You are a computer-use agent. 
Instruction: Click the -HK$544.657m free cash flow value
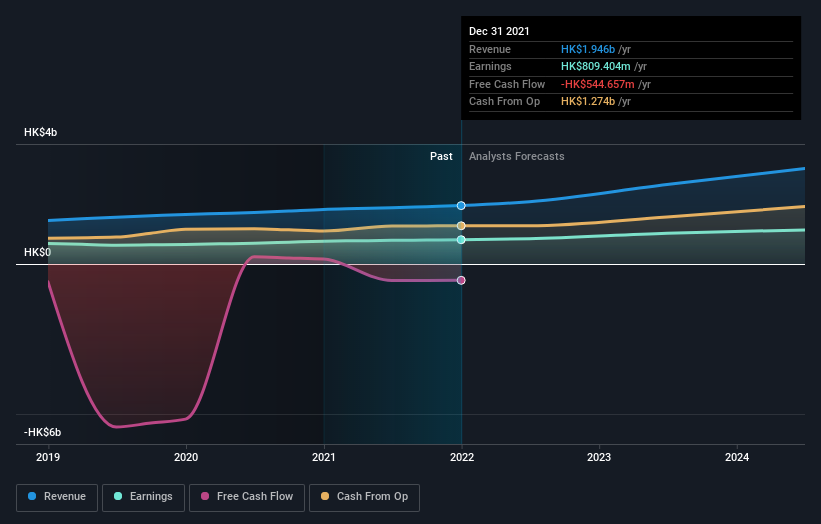(597, 84)
